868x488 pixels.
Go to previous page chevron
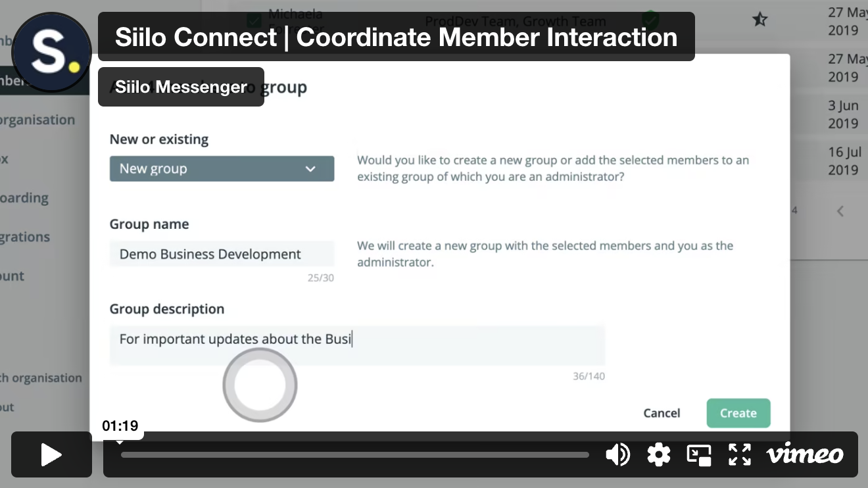click(x=840, y=211)
